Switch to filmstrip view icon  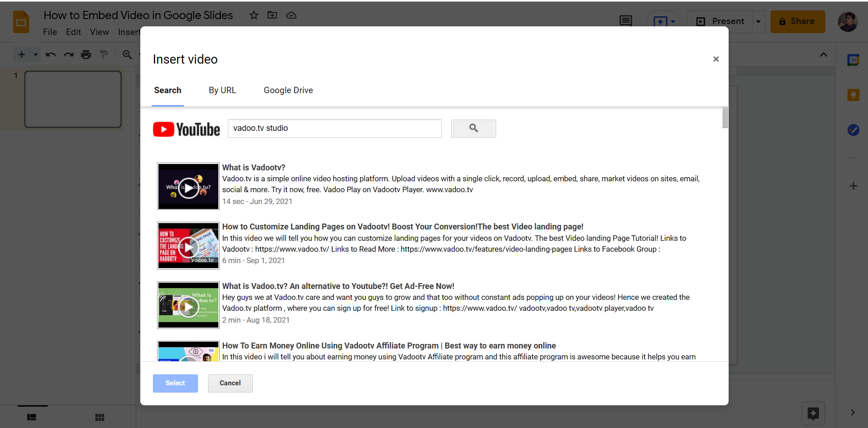click(32, 417)
